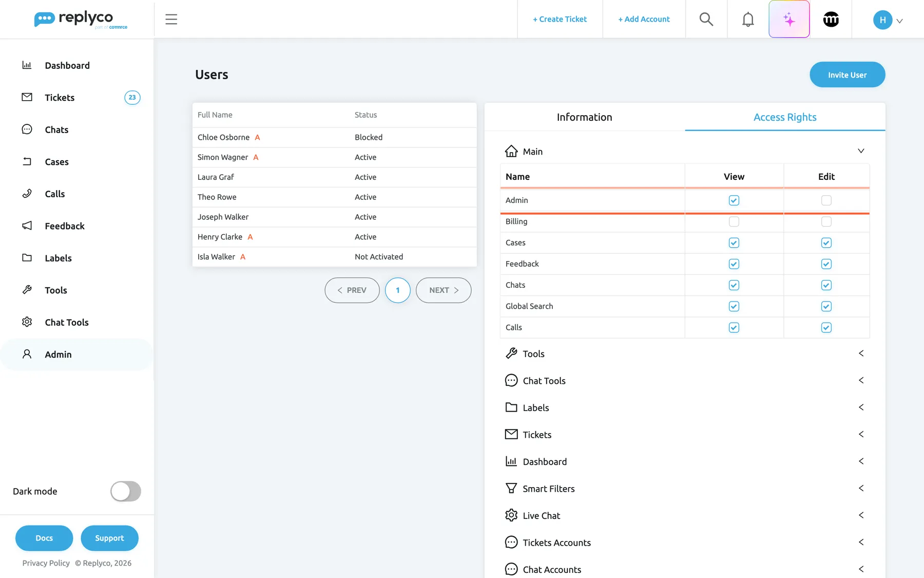
Task: Select the Access Rights tab
Action: pyautogui.click(x=785, y=117)
